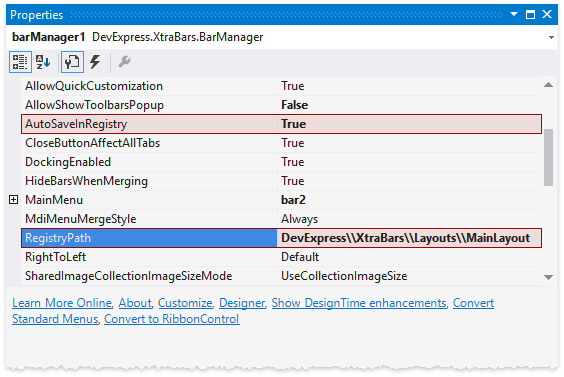Select the CloseButtonAffectAllTabs property
This screenshot has height=377, width=564.
149,143
